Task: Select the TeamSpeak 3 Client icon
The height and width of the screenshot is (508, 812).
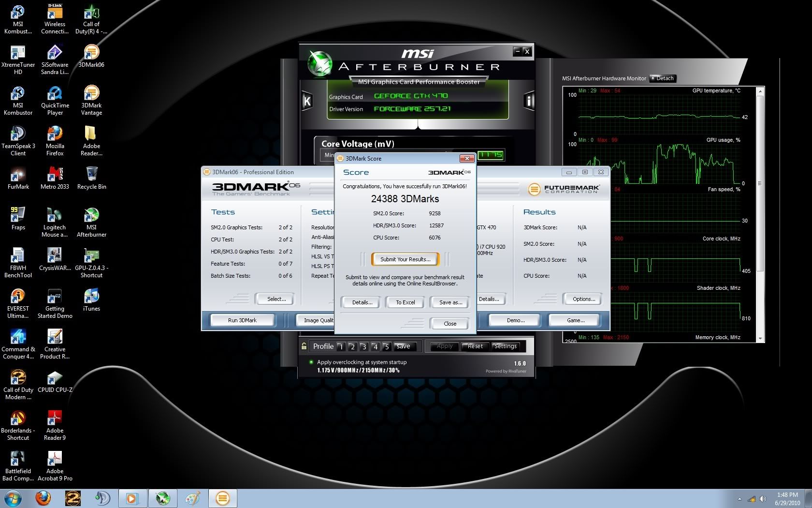Action: 18,141
